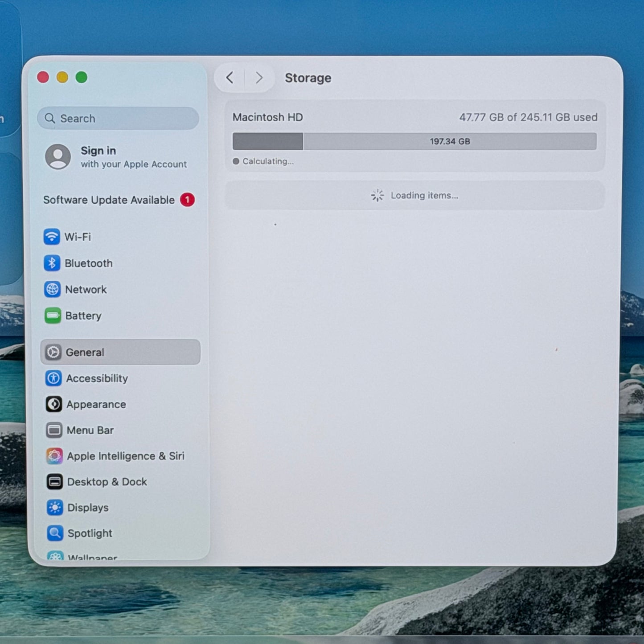This screenshot has width=644, height=644.
Task: Click the Macintosh HD disk name
Action: [268, 117]
